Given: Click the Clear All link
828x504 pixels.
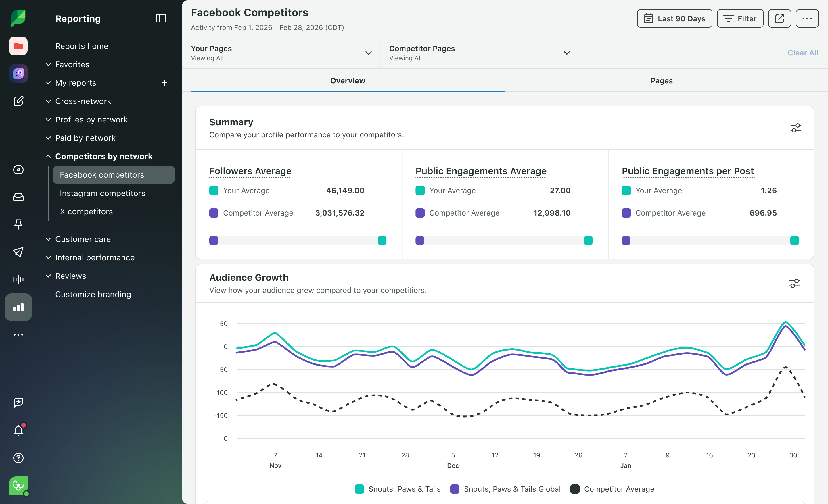Looking at the screenshot, I should pyautogui.click(x=803, y=53).
